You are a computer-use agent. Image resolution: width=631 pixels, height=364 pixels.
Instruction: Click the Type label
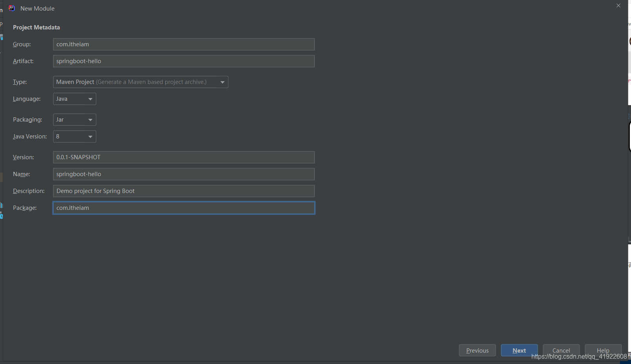click(x=20, y=82)
